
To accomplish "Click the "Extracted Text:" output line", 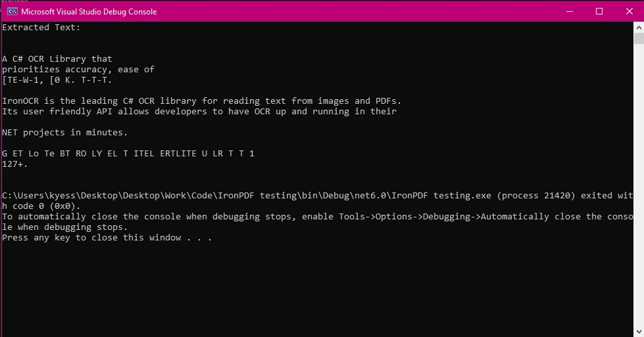I will pos(41,28).
